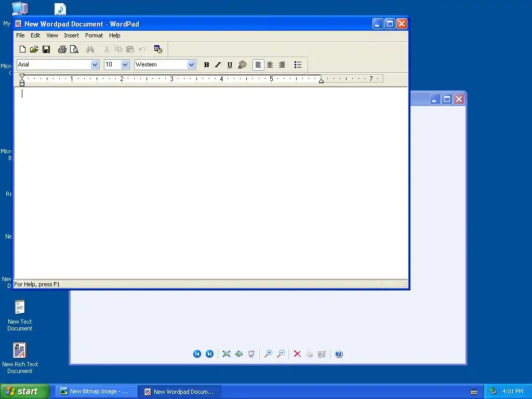This screenshot has height=399, width=532.
Task: Click the Cut scissors icon
Action: (x=107, y=49)
